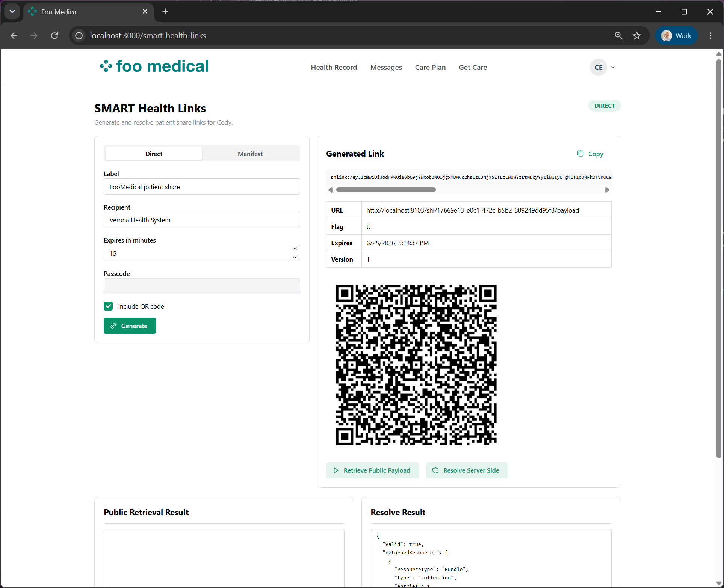This screenshot has height=588, width=724.
Task: Click the DIRECT badge
Action: coord(605,106)
